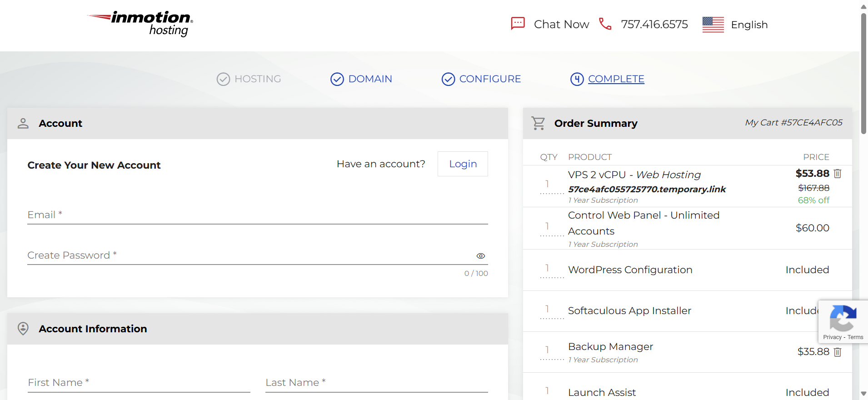Screen dimensions: 868x400
Task: Click the Account person icon
Action: pos(23,123)
